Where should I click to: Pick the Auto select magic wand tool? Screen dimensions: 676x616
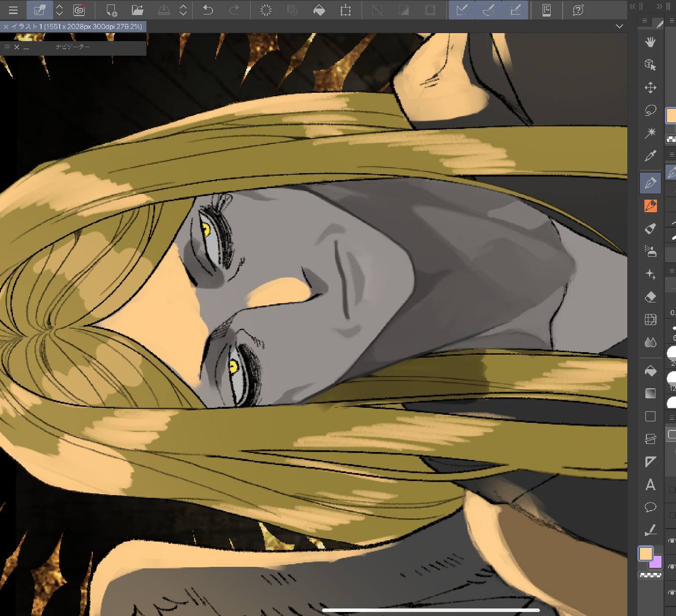pos(650,133)
